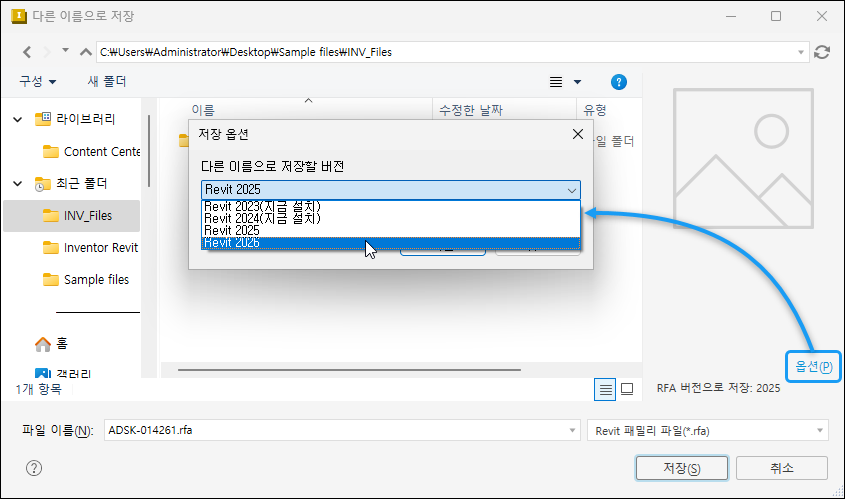Close the 저장 옵션 dialog
The image size is (845, 499).
pyautogui.click(x=578, y=134)
